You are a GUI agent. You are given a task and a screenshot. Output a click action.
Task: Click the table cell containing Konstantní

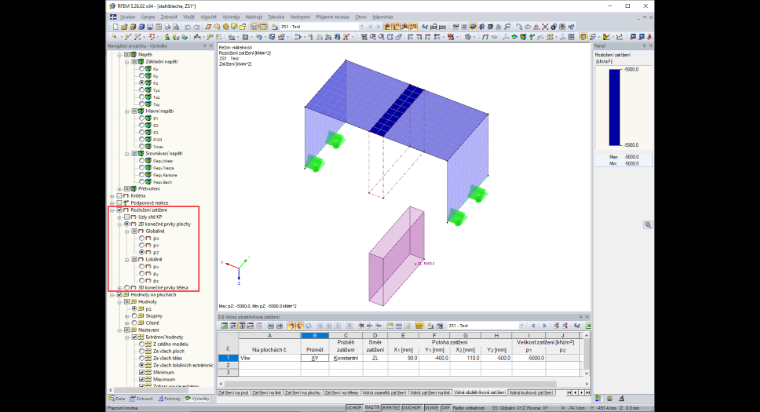click(x=346, y=358)
